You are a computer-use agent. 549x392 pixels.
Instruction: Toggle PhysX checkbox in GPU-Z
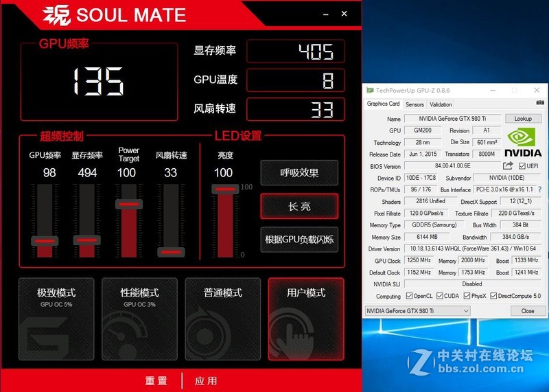[x=467, y=296]
